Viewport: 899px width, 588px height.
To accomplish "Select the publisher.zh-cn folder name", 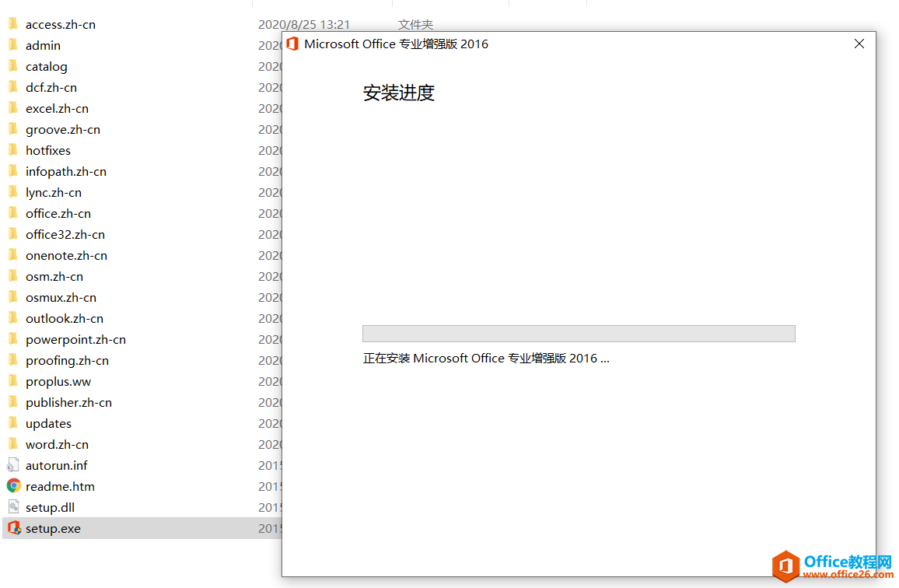I will [68, 403].
